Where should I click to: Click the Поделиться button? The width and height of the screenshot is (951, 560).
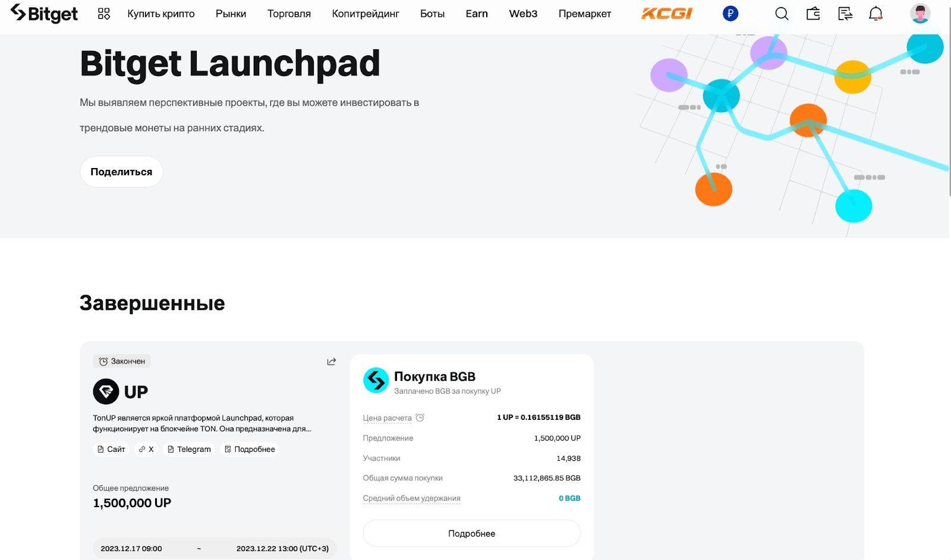coord(121,172)
